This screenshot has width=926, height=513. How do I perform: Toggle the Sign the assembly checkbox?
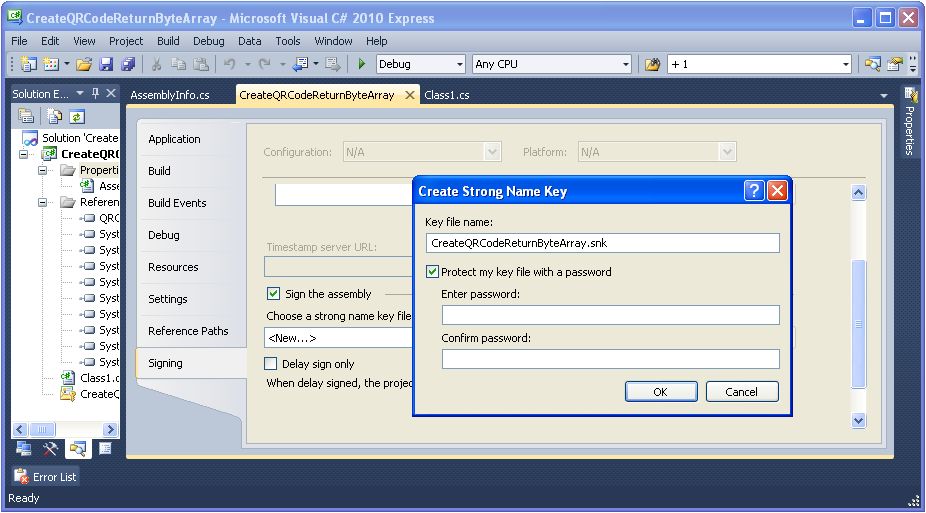pos(273,293)
